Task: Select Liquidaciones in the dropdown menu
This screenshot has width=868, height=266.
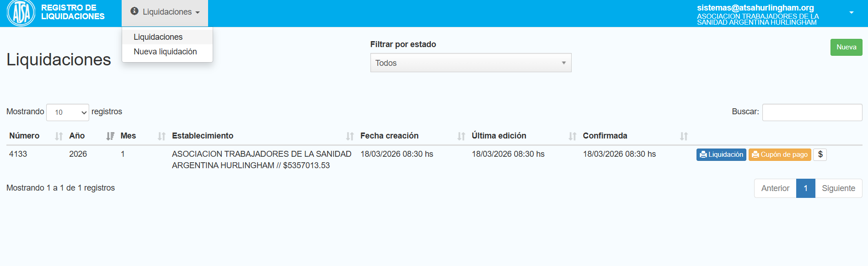Action: [167, 37]
